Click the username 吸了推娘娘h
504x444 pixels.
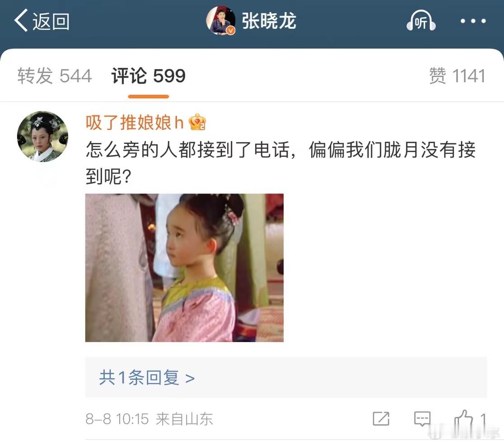pyautogui.click(x=135, y=123)
